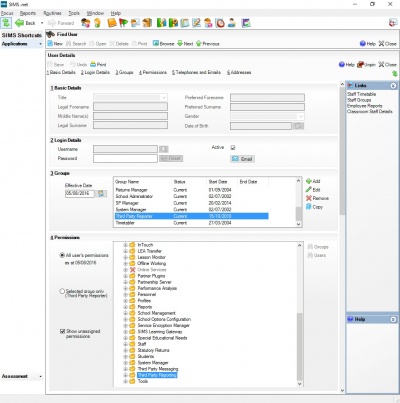Click the New icon in Find User bar
Screen dimensions: 400x403
pos(50,44)
